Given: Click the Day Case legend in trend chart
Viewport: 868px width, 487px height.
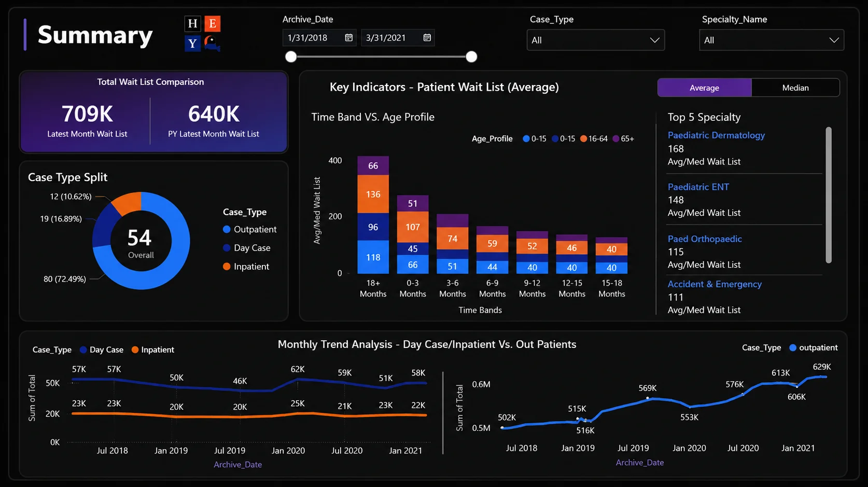Looking at the screenshot, I should 101,350.
